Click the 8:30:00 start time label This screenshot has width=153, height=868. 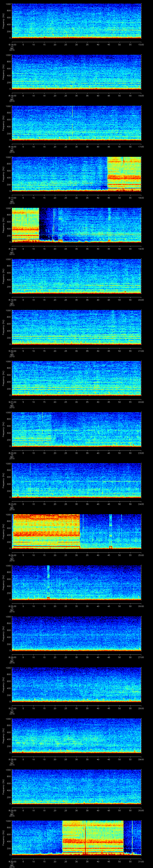point(12,862)
